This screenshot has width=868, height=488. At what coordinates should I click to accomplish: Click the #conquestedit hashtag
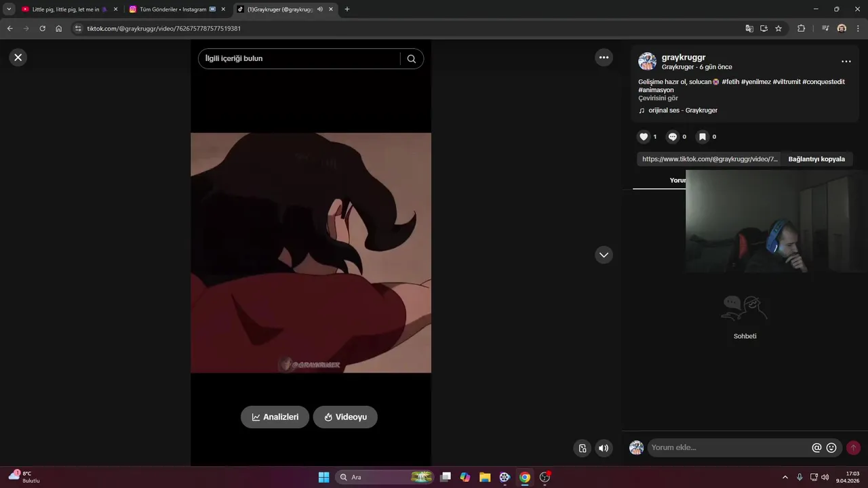(823, 81)
